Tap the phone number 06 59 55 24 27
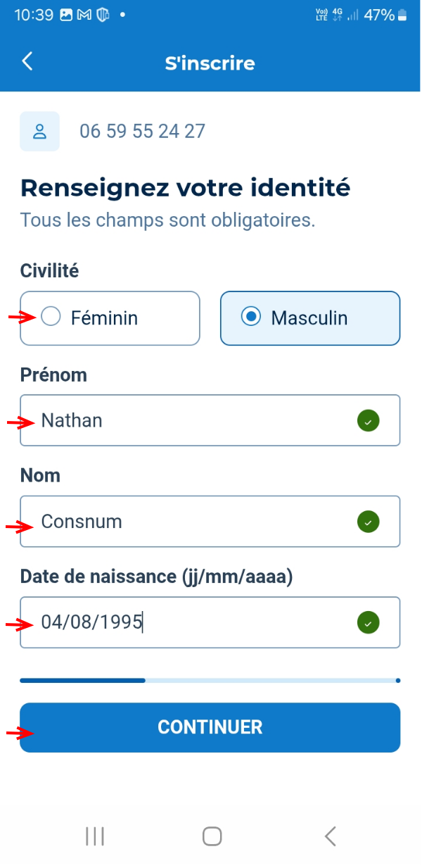The height and width of the screenshot is (868, 422). pos(142,132)
